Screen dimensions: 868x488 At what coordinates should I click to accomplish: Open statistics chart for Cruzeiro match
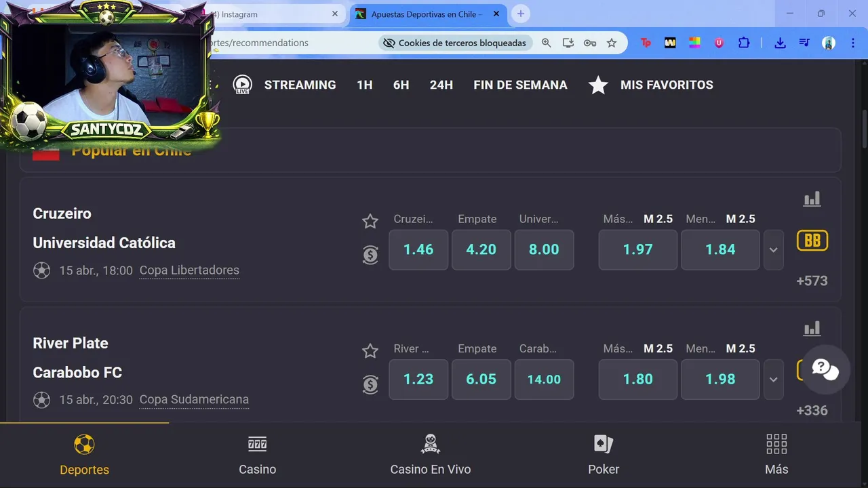tap(812, 199)
